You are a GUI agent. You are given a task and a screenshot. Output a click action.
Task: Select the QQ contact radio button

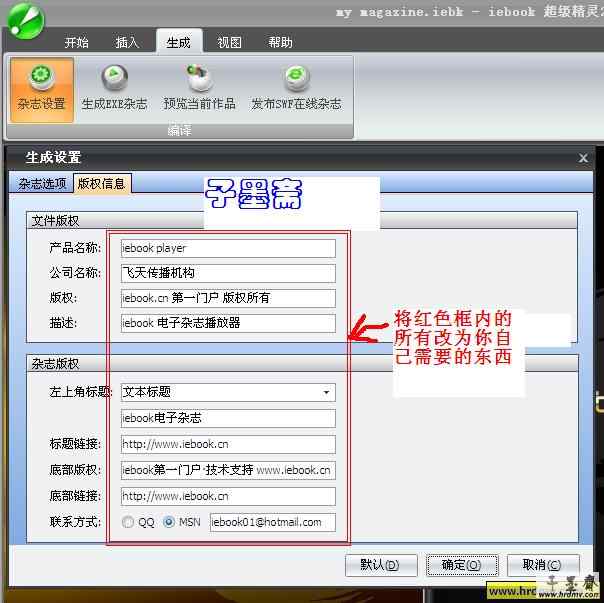pos(128,522)
